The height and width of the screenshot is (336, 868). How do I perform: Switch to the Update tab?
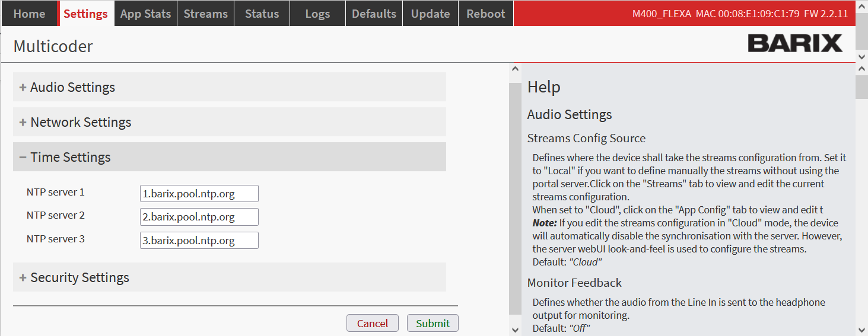click(430, 14)
